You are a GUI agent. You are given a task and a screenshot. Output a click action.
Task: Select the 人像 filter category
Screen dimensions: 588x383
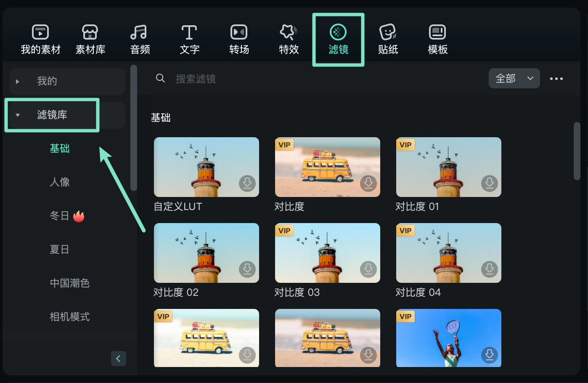tap(59, 182)
